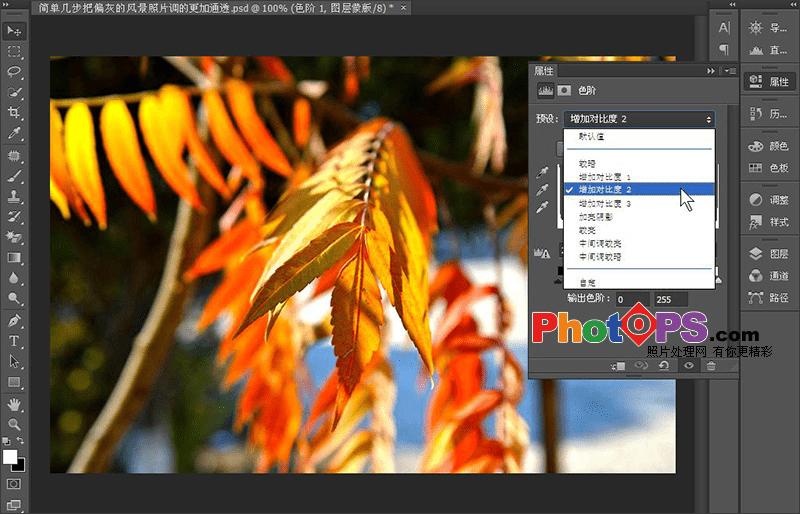This screenshot has height=514, width=800.
Task: Delete the adjustment layer with trash icon
Action: tap(711, 365)
